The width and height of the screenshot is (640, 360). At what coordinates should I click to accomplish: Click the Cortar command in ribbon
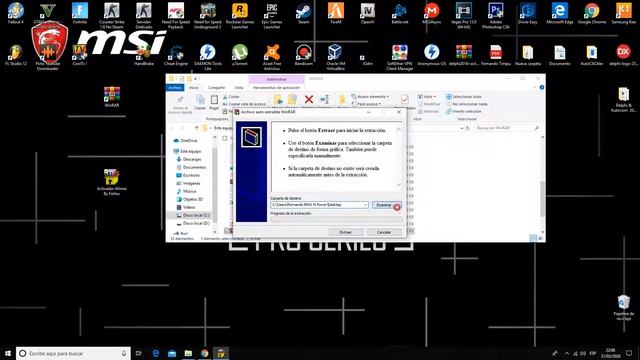pos(231,97)
